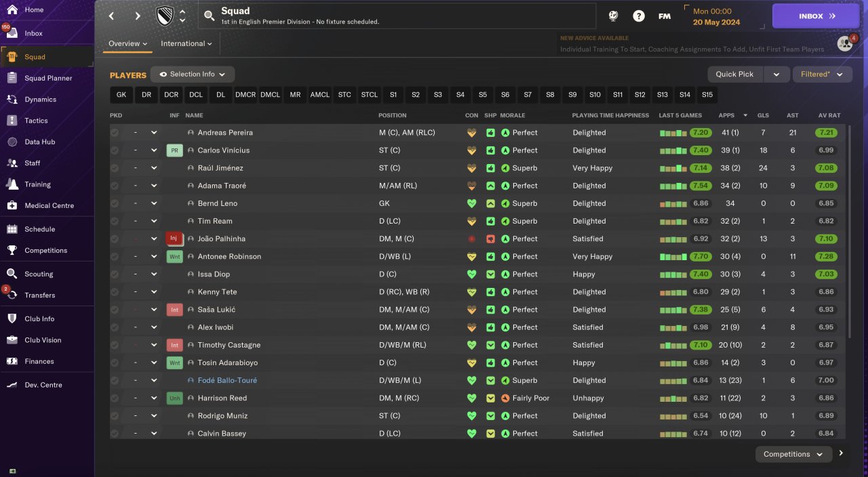Open the Dynamics sidebar icon
868x477 pixels.
12,99
